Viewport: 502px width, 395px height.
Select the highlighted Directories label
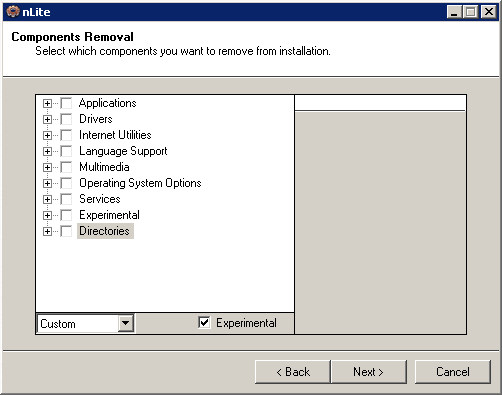click(105, 231)
